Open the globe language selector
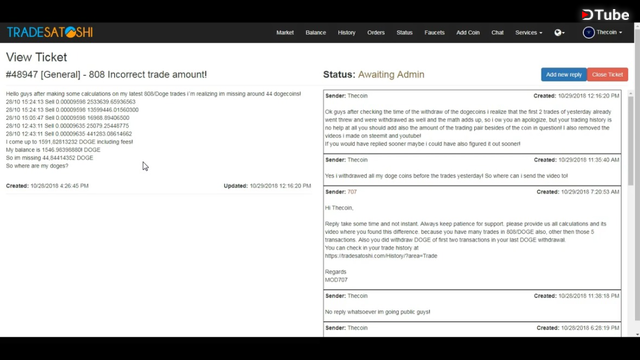This screenshot has width=640, height=360. (559, 33)
